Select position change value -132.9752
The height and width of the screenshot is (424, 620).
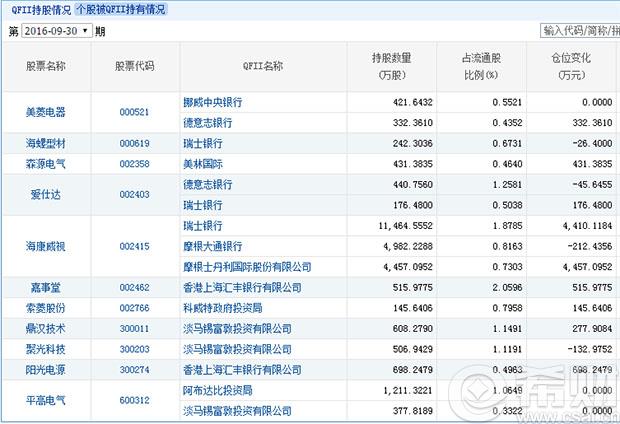(590, 349)
